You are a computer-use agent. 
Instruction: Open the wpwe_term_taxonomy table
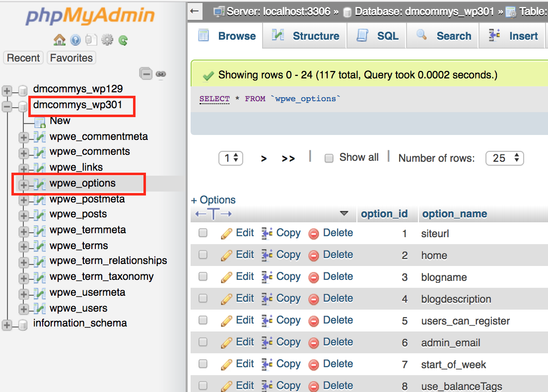pos(102,277)
